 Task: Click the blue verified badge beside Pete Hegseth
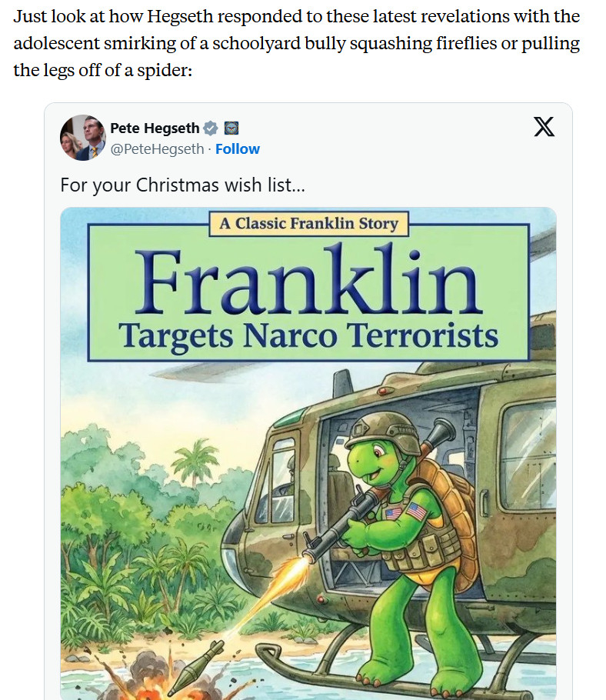coord(210,128)
